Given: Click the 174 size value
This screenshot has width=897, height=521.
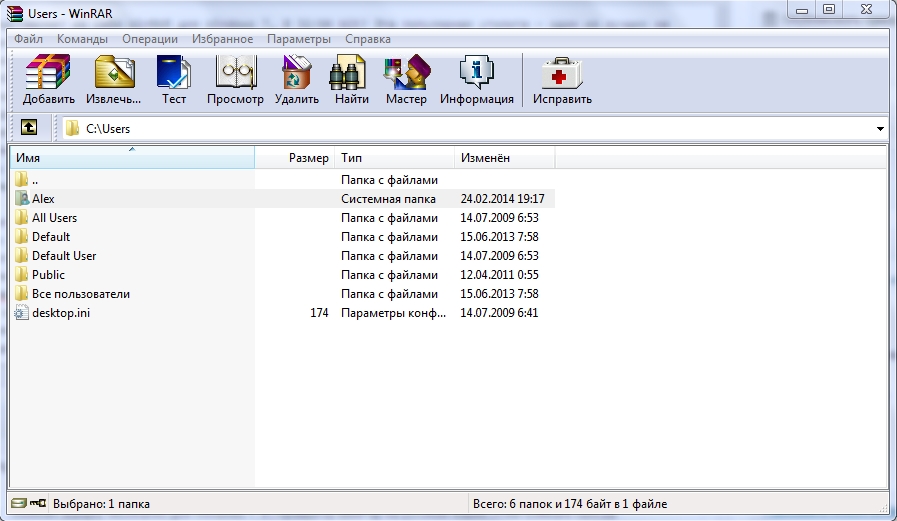Looking at the screenshot, I should point(319,313).
